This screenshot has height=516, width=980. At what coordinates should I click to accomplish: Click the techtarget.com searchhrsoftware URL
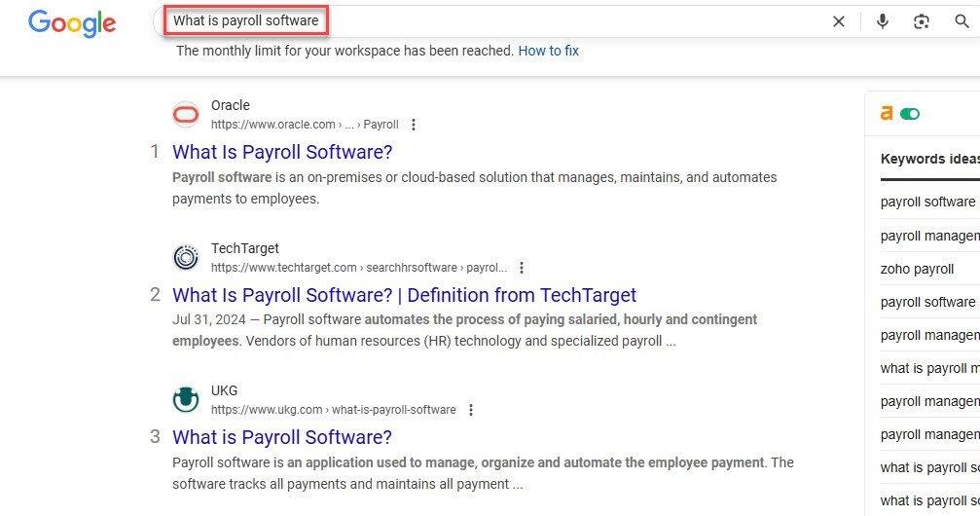[359, 268]
